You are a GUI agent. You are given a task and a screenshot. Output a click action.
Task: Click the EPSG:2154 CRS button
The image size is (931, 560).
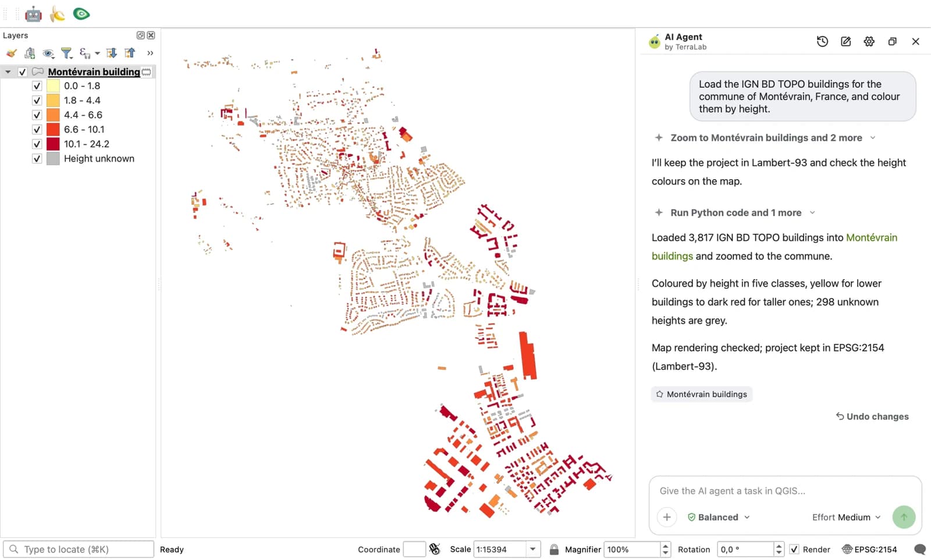[869, 549]
